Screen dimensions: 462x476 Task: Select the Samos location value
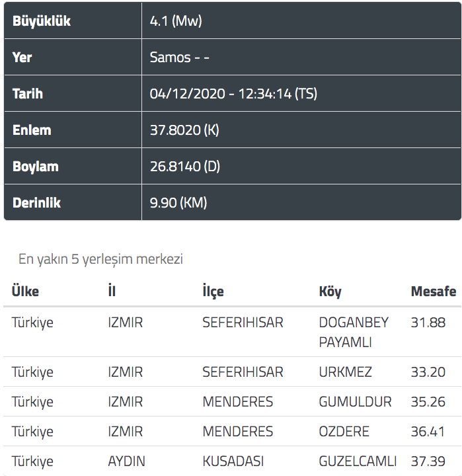(179, 58)
